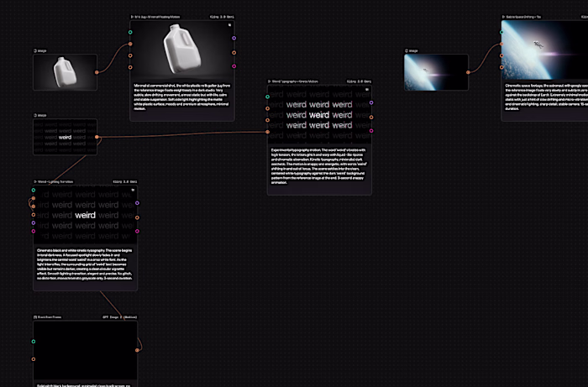Select the Earth from space image thumbnail
The width and height of the screenshot is (588, 387).
click(x=436, y=72)
